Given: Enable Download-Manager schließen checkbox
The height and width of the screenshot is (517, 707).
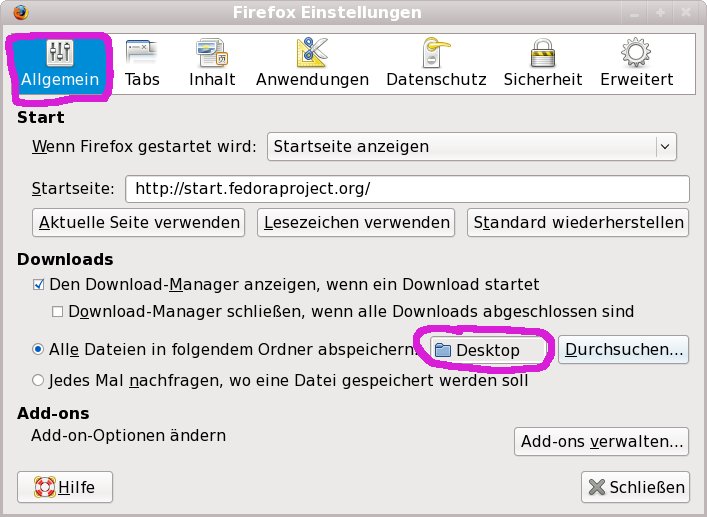Looking at the screenshot, I should [58, 312].
